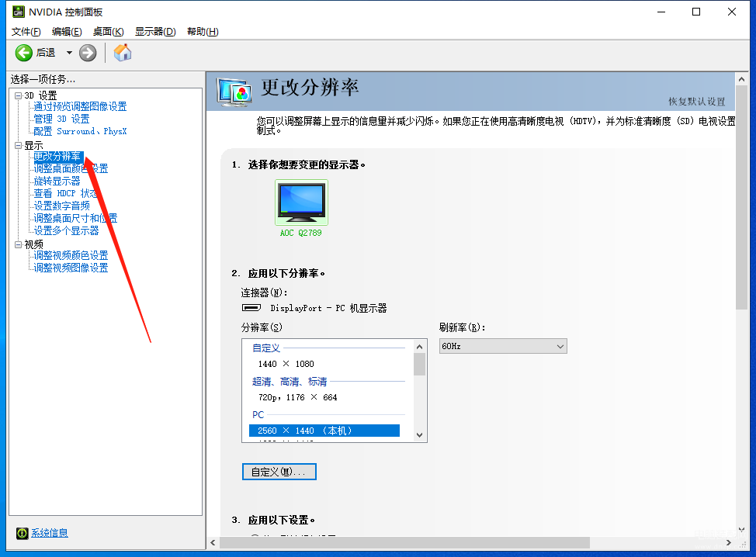
Task: Click the 后退 label
Action: point(46,53)
